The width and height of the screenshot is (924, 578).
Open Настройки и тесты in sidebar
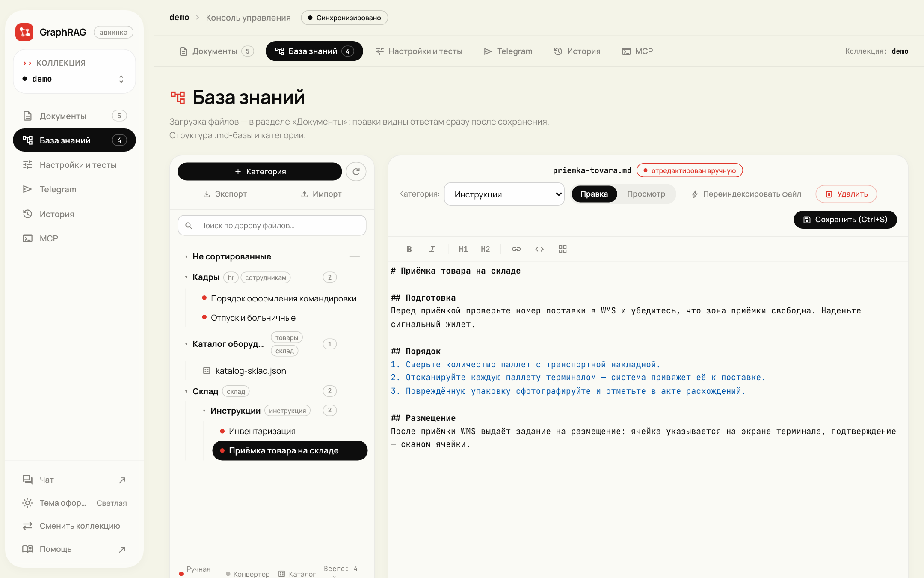pyautogui.click(x=74, y=165)
